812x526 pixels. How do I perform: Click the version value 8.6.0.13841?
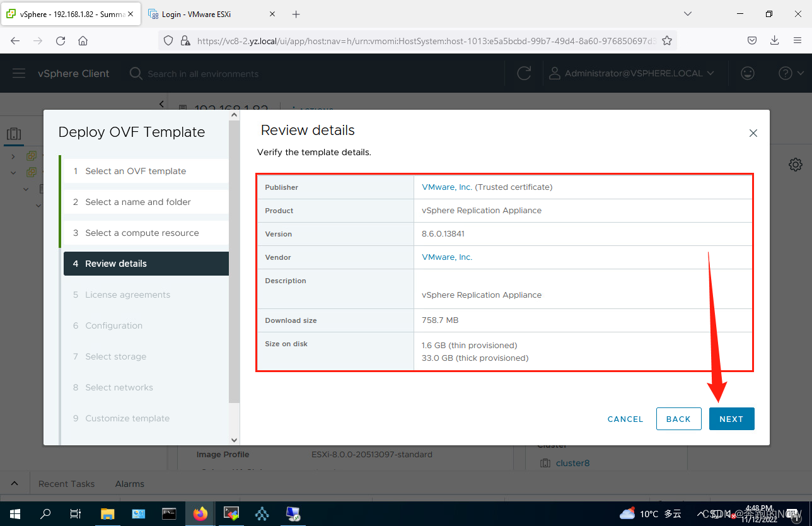(443, 234)
